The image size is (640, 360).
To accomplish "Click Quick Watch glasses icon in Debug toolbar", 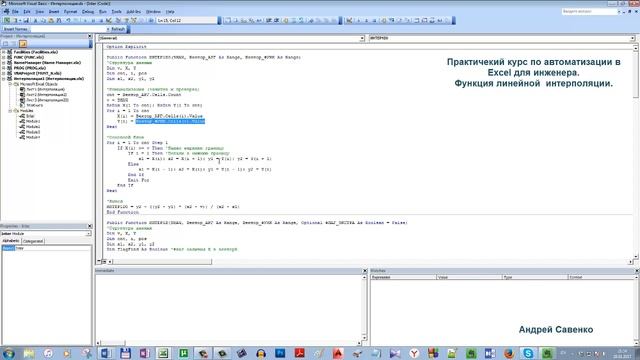I will pos(440,20).
